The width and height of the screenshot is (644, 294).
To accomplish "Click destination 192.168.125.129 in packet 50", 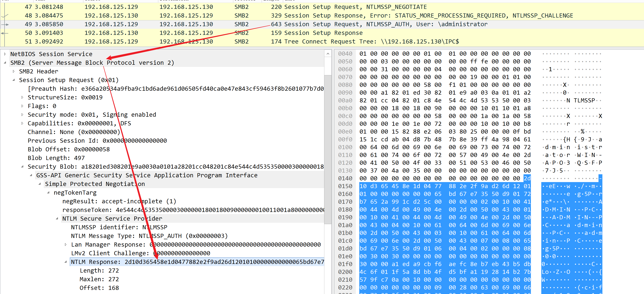I will 186,33.
